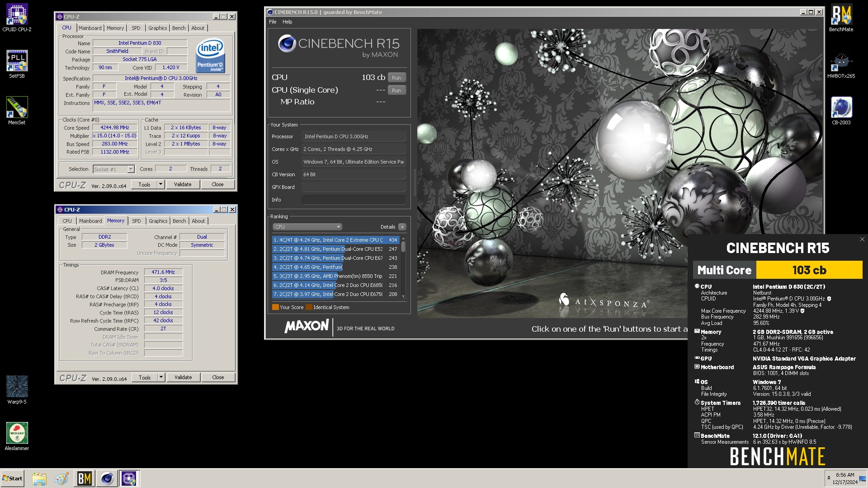Select ranking entry 2C/2T @ 4.81 GHz

click(335, 249)
